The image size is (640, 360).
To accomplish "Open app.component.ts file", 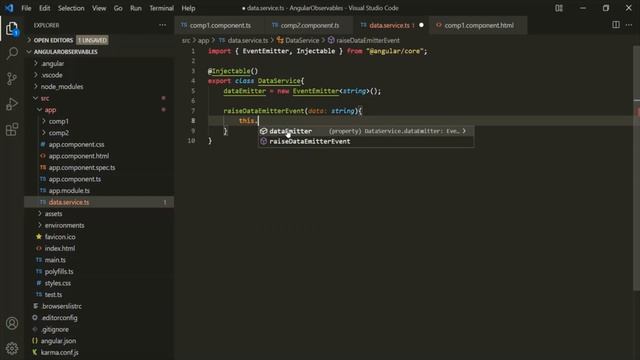I will (75, 179).
